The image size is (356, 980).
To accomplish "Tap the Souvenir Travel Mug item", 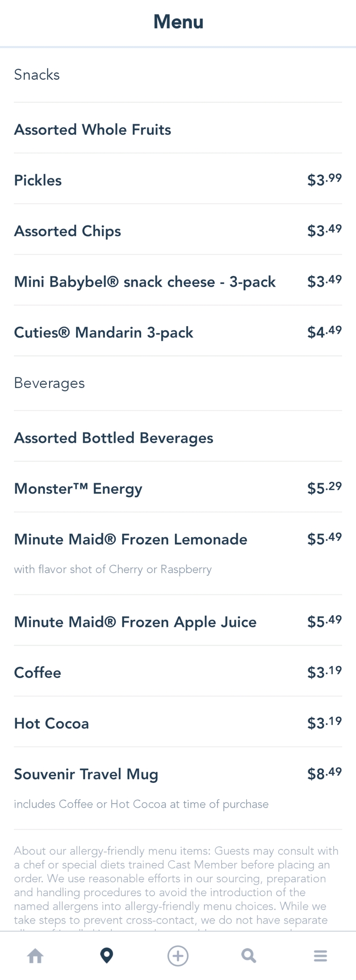I will coord(86,774).
